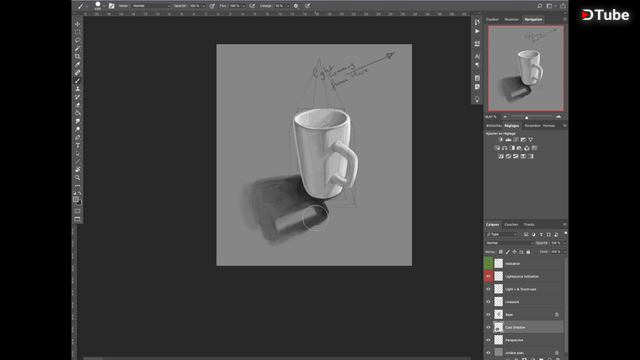Hide the Cast Shadow layer
Screen dimensions: 640x360
point(488,327)
